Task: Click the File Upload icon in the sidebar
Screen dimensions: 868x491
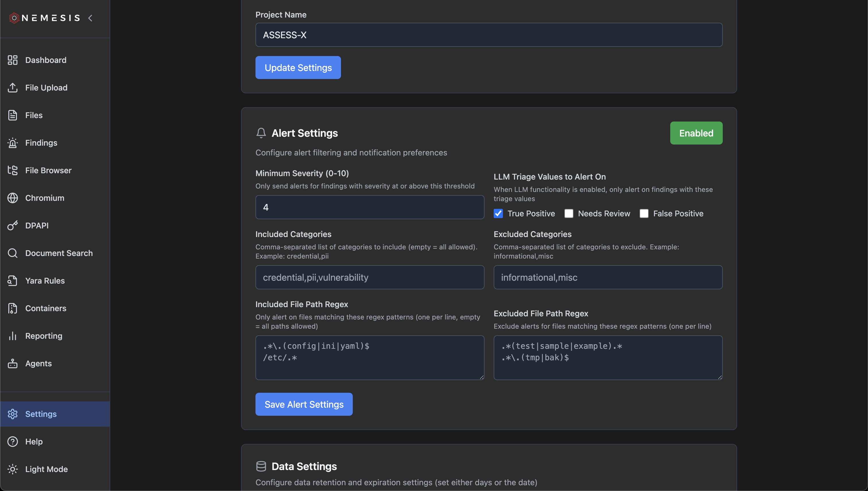Action: (x=12, y=87)
